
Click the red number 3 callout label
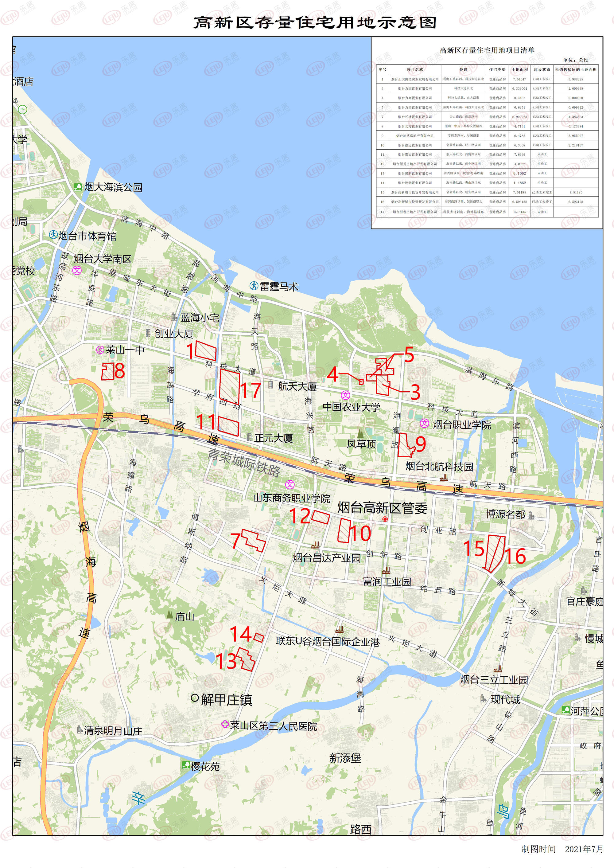pos(415,392)
